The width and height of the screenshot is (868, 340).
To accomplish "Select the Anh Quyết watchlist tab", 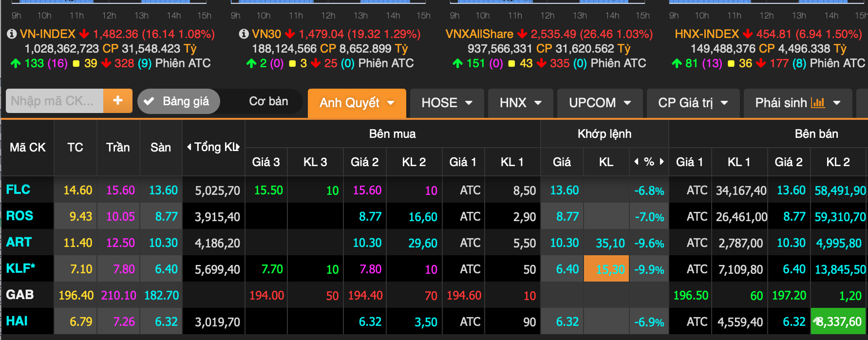I will [357, 103].
